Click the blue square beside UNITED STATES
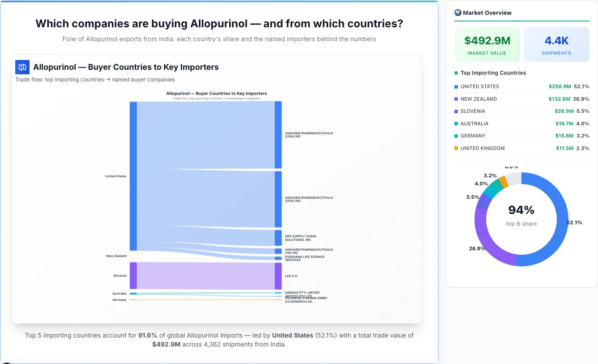 455,86
